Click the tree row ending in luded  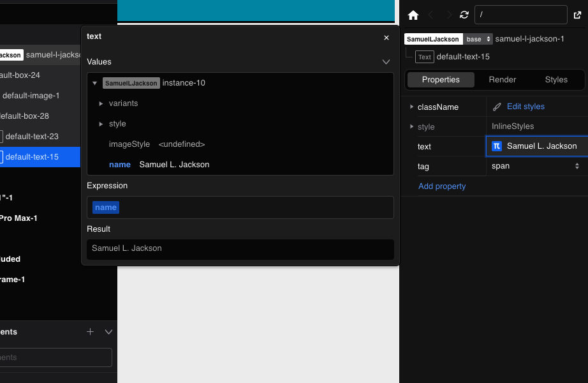coord(10,259)
